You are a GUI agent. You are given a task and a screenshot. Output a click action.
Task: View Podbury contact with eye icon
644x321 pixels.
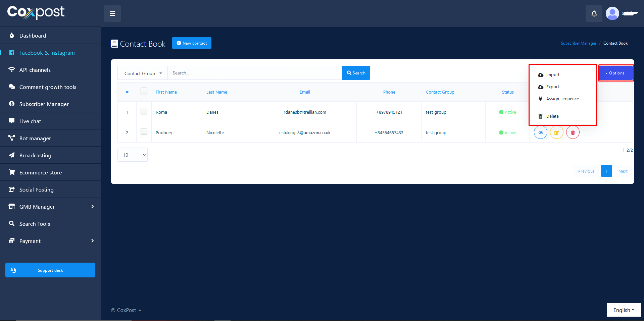click(x=540, y=132)
